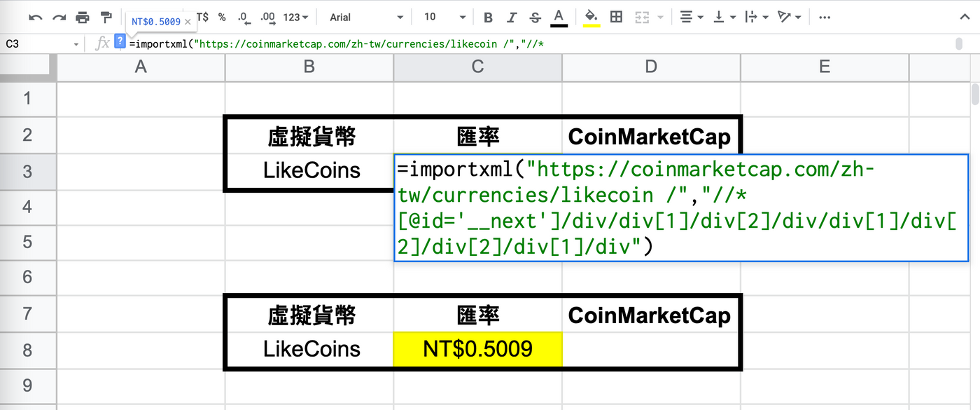Select column E header
The width and height of the screenshot is (980, 410).
point(825,67)
